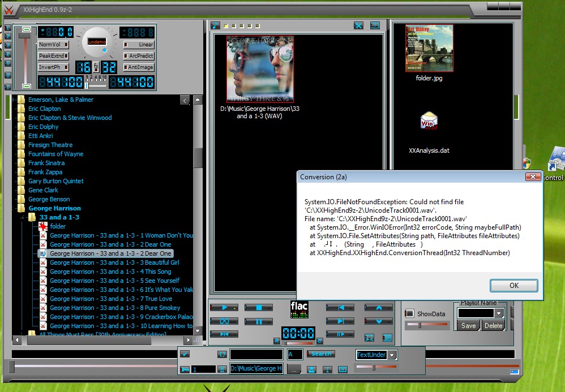
Task: Adjust the slider under TextUnder dropdown
Action: (374, 368)
